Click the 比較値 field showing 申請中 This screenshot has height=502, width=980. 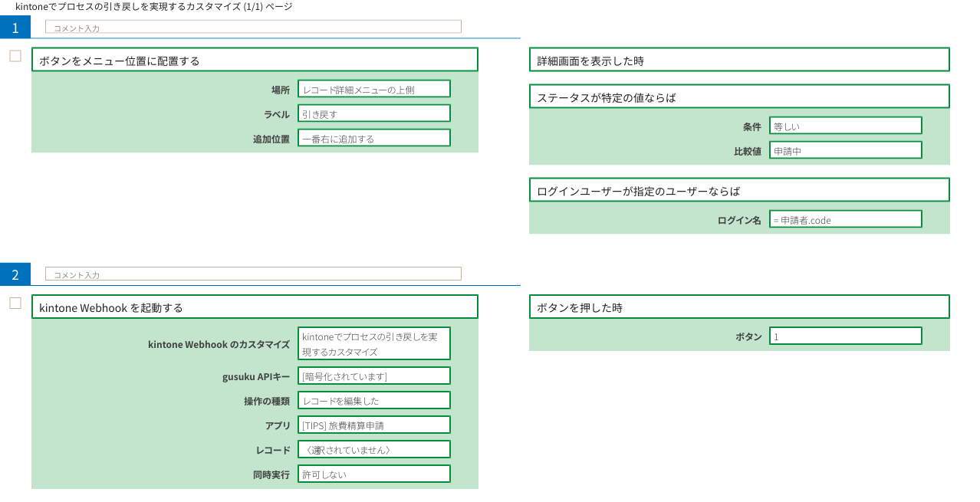[846, 150]
